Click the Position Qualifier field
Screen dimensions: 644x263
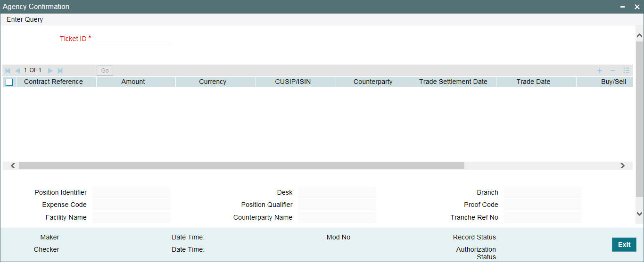[x=337, y=205]
